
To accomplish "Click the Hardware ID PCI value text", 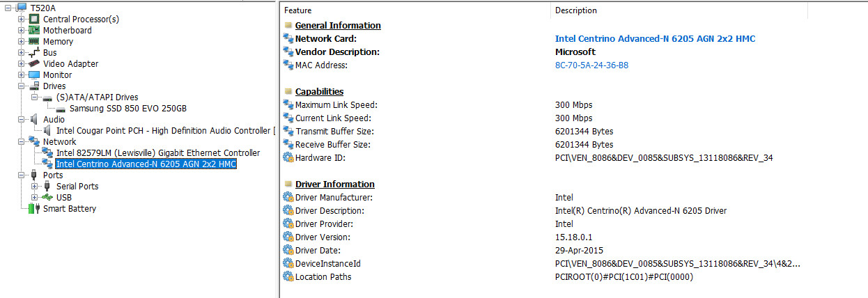I will point(664,158).
